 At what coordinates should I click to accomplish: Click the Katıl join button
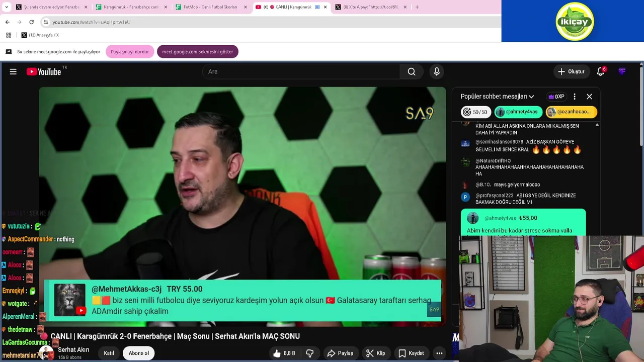coord(109,353)
